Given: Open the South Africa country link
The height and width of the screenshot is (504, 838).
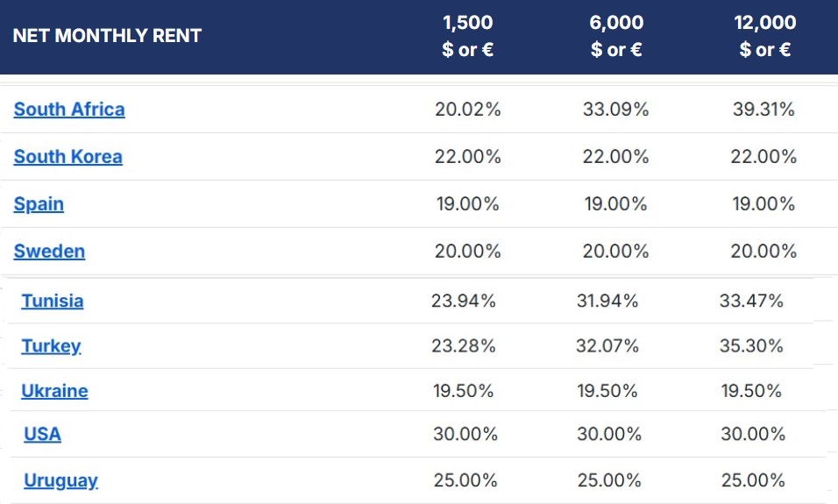Looking at the screenshot, I should pyautogui.click(x=69, y=110).
